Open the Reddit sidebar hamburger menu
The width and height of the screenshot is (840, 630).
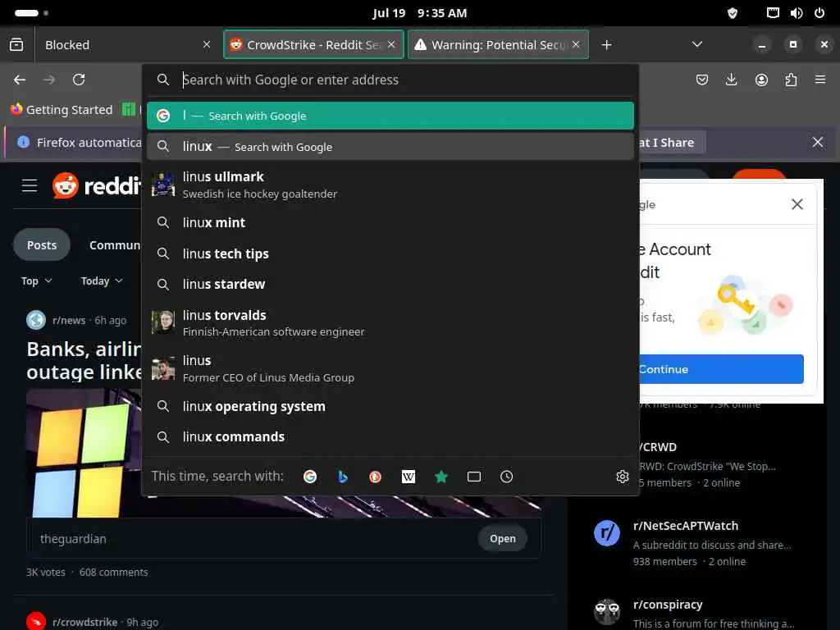point(30,186)
